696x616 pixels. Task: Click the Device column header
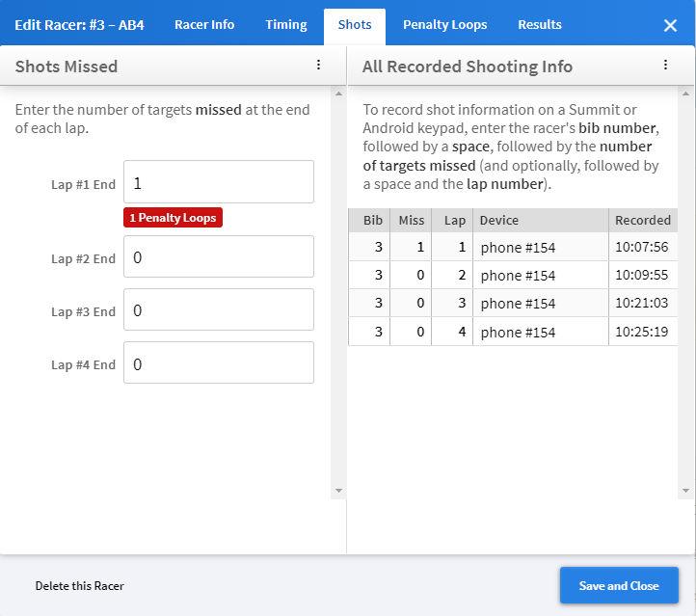click(x=540, y=220)
